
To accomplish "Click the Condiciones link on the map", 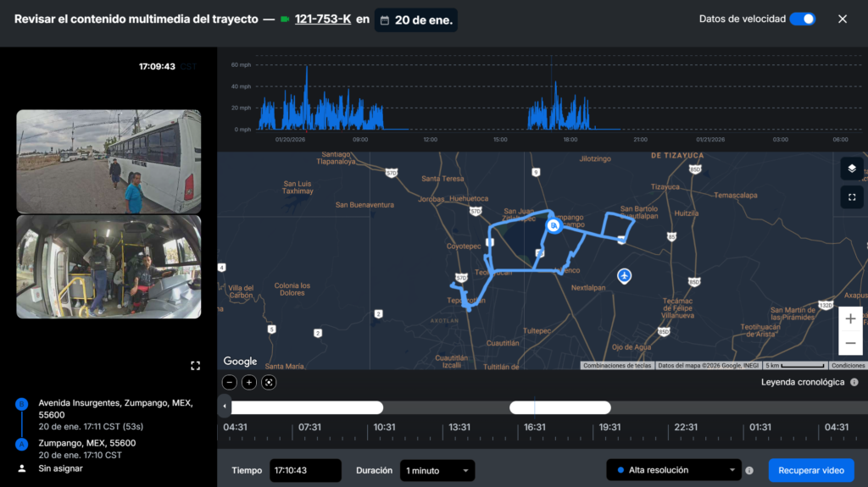I will pyautogui.click(x=848, y=366).
